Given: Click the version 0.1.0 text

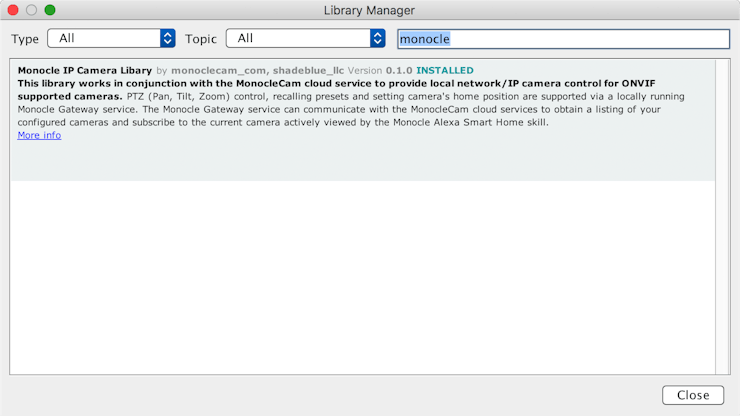Looking at the screenshot, I should coord(397,71).
